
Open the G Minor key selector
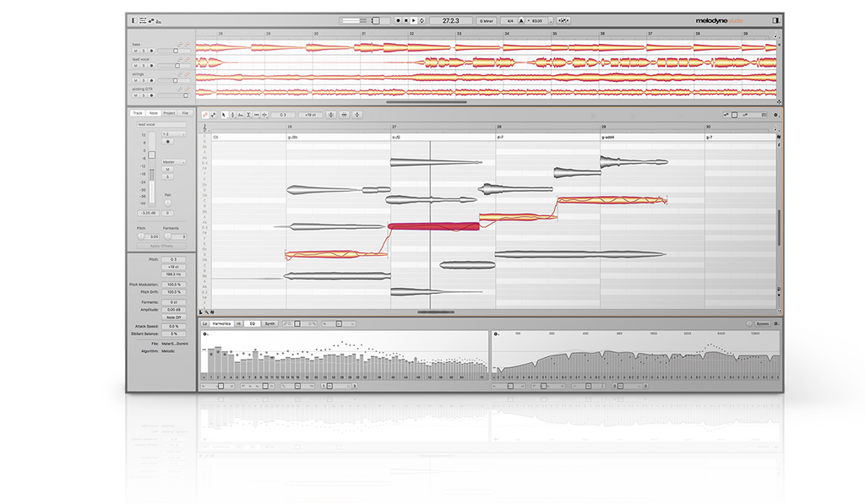(x=487, y=20)
